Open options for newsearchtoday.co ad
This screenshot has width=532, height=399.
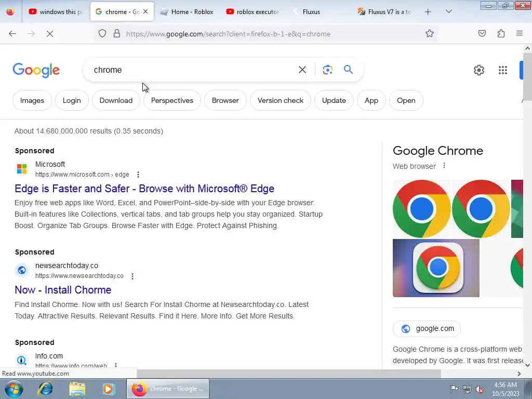[132, 276]
